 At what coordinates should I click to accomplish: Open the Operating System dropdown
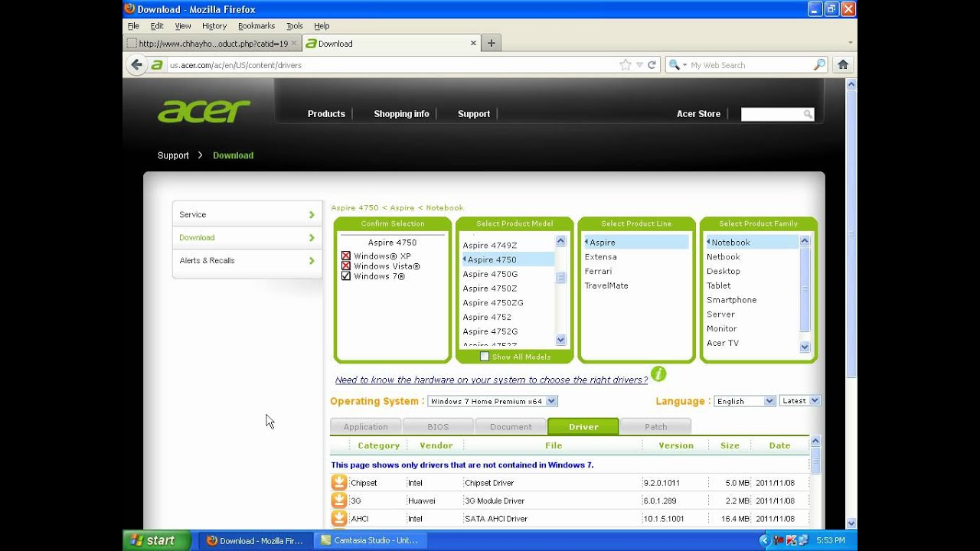(492, 401)
